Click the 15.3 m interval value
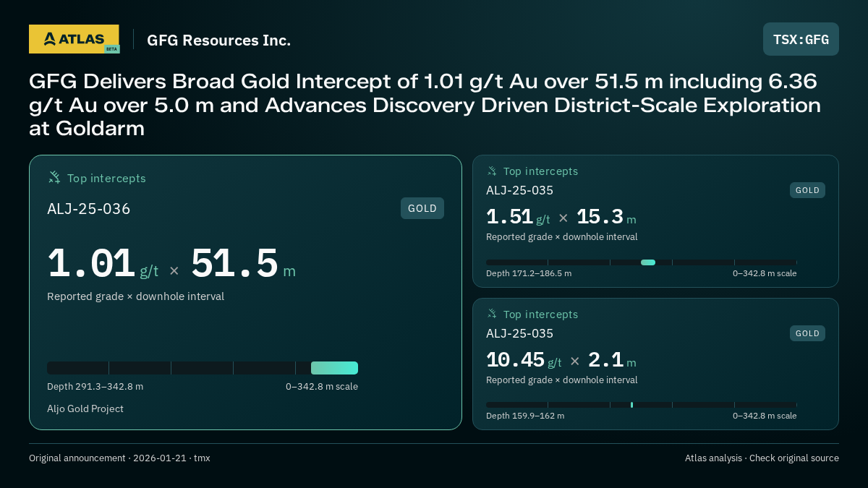This screenshot has width=868, height=488. pyautogui.click(x=606, y=217)
